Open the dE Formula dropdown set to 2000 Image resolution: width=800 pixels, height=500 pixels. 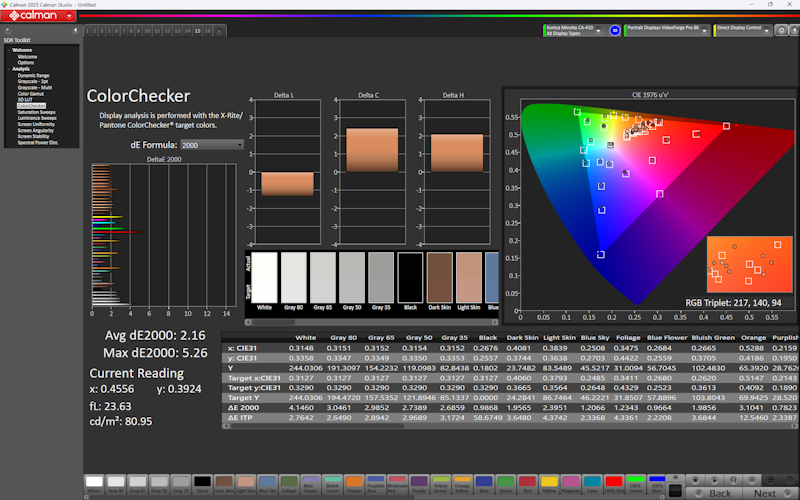(x=212, y=145)
